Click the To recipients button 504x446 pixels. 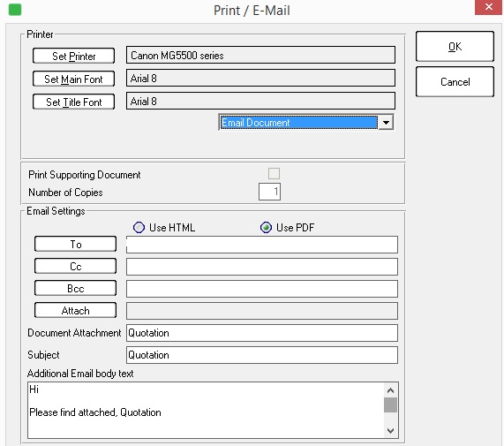point(76,244)
